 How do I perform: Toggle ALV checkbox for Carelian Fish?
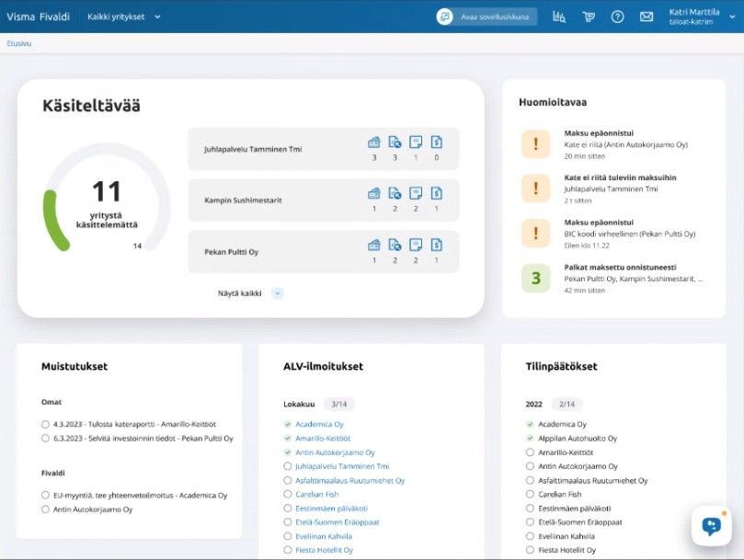click(x=288, y=494)
